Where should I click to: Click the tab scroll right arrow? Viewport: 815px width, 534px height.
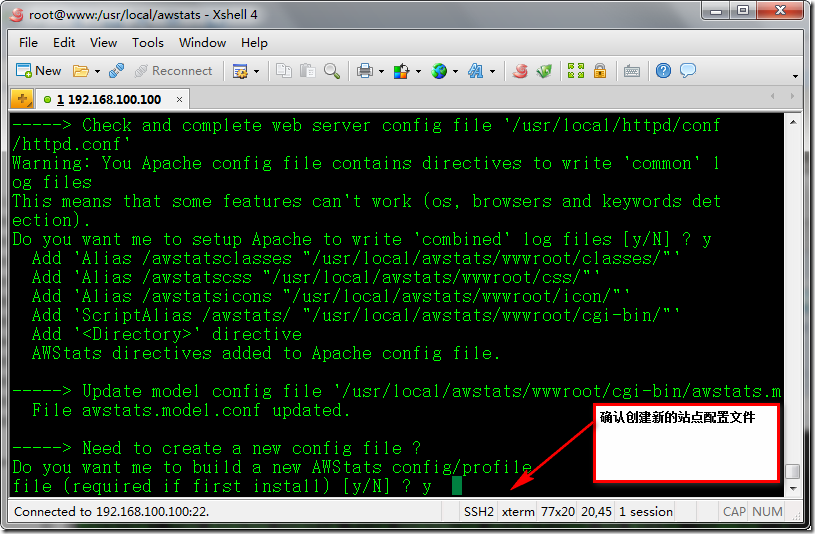click(792, 96)
